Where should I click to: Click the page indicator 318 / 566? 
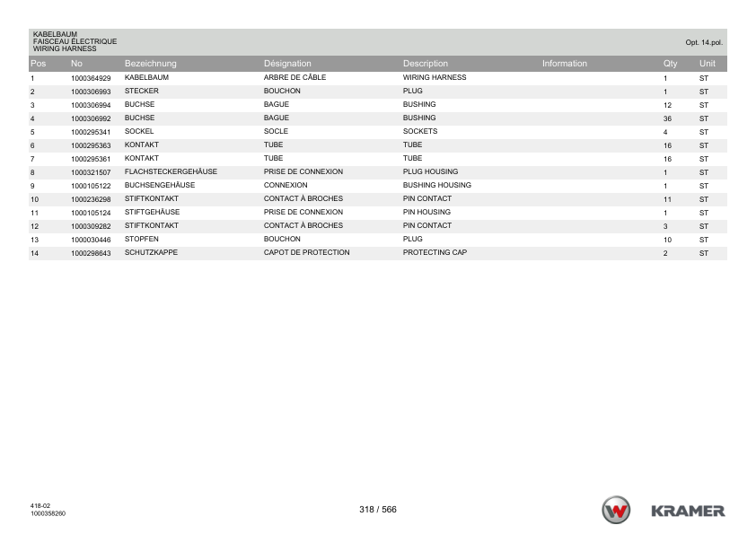pos(377,510)
